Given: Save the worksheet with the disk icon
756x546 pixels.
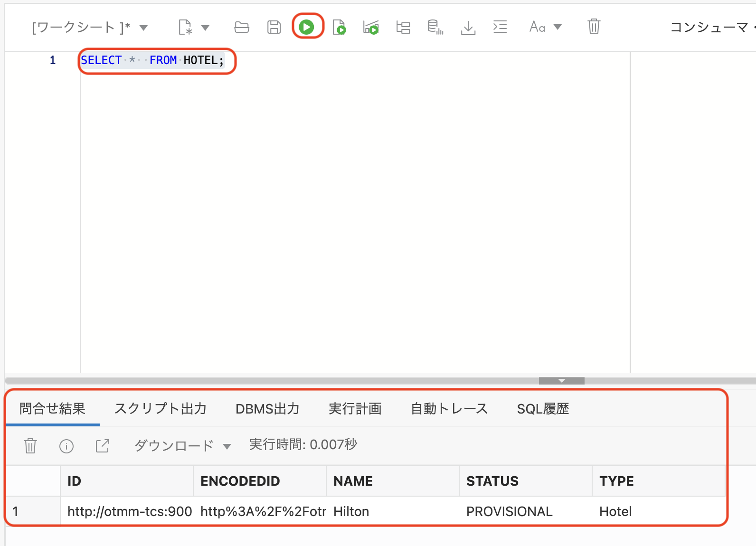Looking at the screenshot, I should [x=274, y=27].
